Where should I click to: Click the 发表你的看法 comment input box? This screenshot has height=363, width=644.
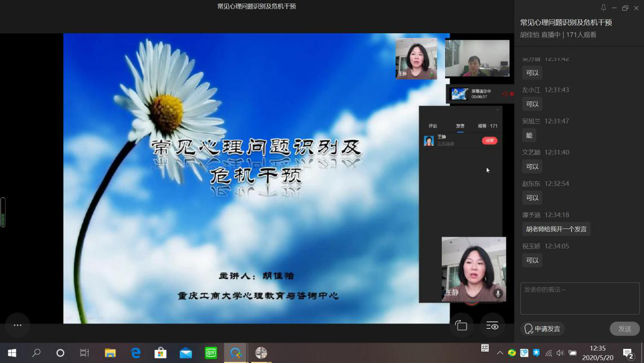(x=579, y=298)
